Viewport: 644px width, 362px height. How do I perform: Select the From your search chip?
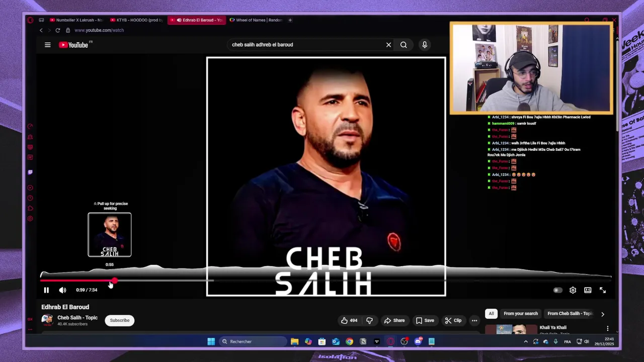pyautogui.click(x=521, y=314)
